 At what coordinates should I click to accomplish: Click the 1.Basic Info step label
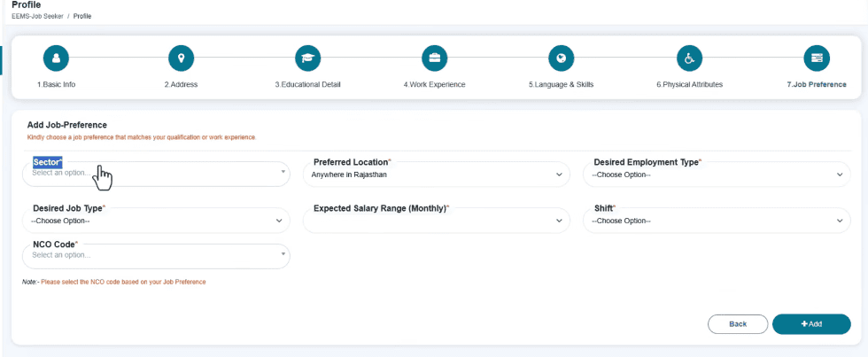coord(56,85)
